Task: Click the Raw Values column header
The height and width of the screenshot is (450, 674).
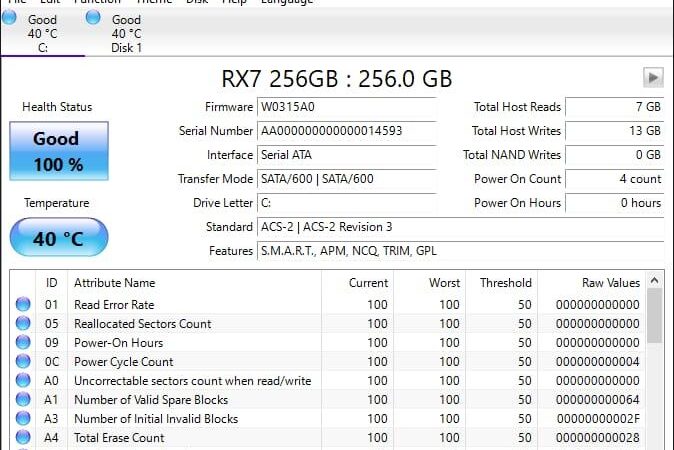Action: [x=610, y=283]
